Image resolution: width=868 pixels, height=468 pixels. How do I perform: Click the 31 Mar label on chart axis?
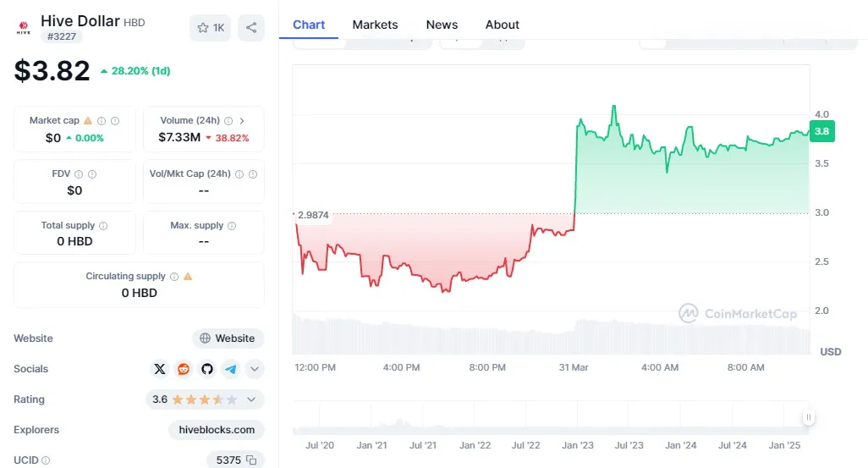coord(574,367)
